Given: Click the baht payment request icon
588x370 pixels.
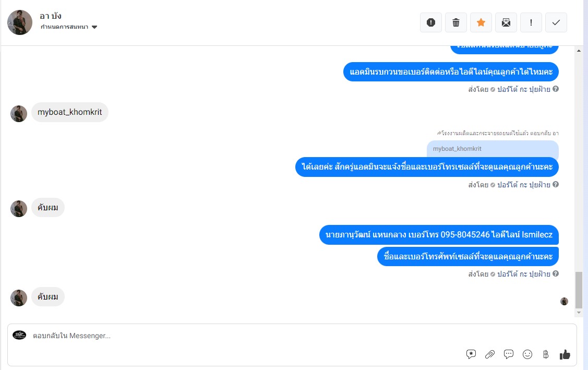Looking at the screenshot, I should point(546,354).
